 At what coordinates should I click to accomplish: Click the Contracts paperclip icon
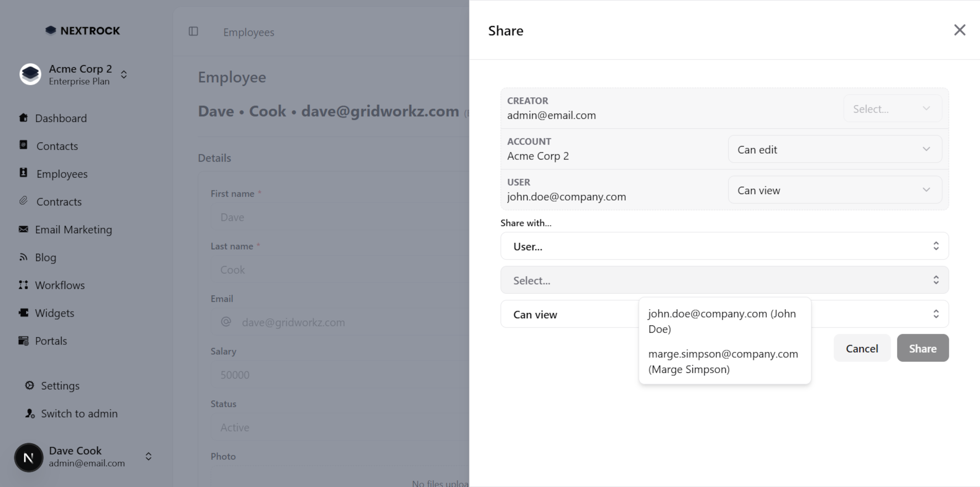click(x=24, y=201)
